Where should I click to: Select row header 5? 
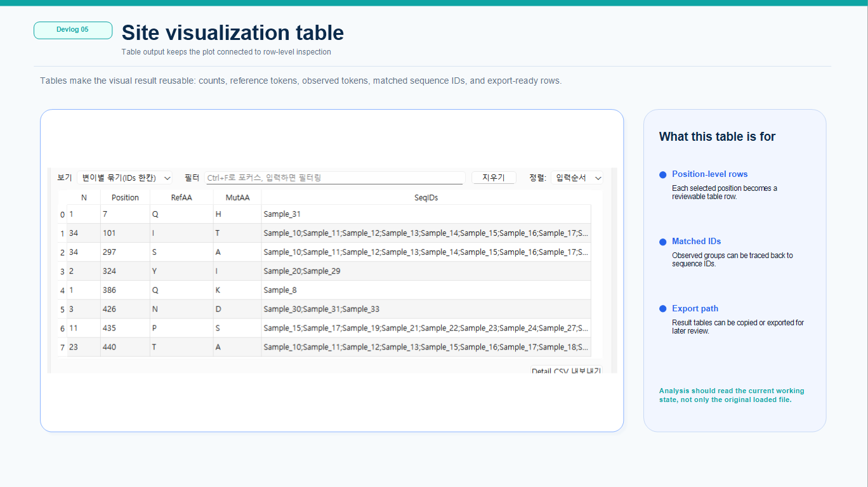pyautogui.click(x=62, y=309)
